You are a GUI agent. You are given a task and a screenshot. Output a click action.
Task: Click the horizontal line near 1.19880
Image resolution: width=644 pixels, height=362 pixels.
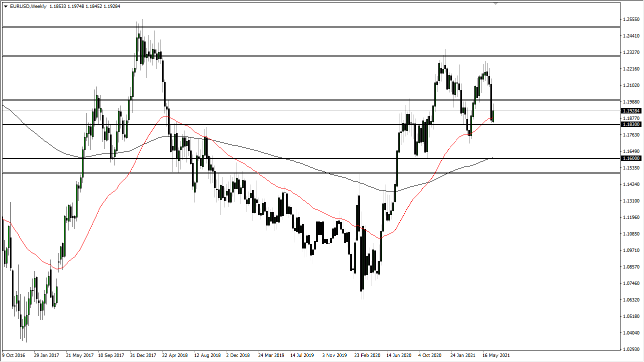point(300,99)
